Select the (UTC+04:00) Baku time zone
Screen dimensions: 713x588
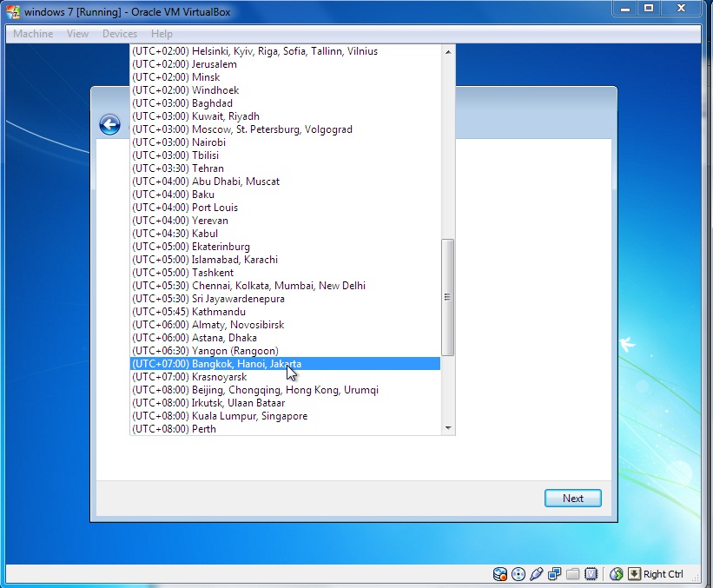[285, 195]
